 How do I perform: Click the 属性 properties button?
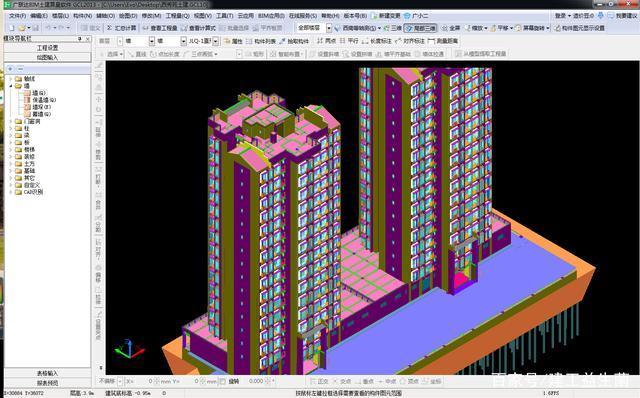point(233,41)
